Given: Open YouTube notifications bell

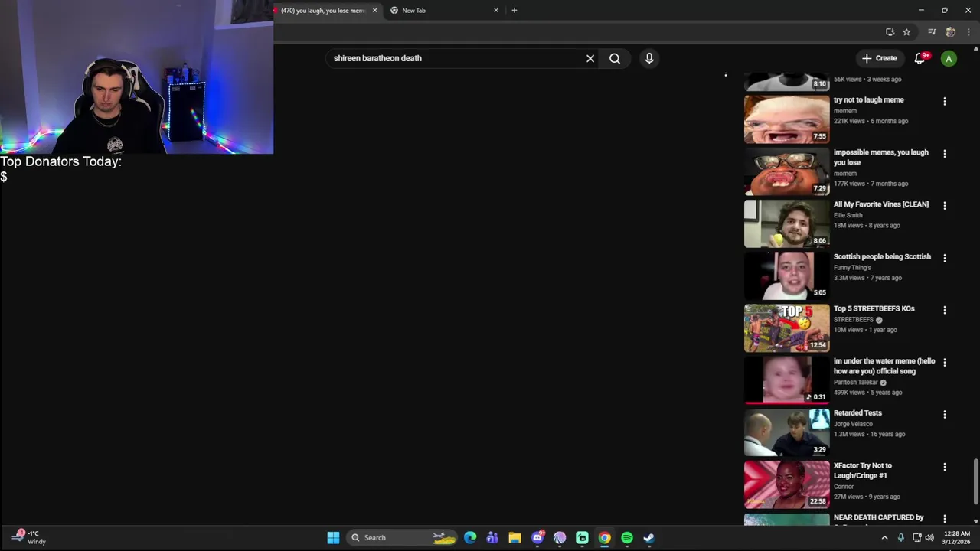Looking at the screenshot, I should 920,58.
